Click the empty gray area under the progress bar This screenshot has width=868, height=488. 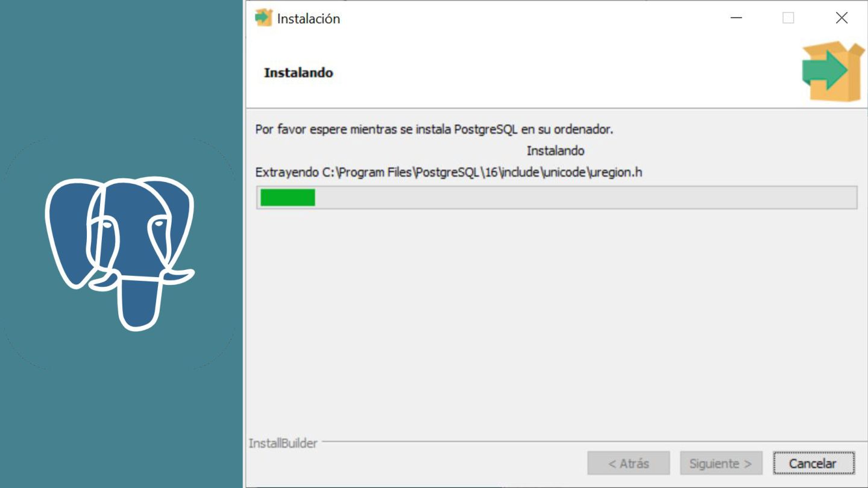[x=555, y=319]
